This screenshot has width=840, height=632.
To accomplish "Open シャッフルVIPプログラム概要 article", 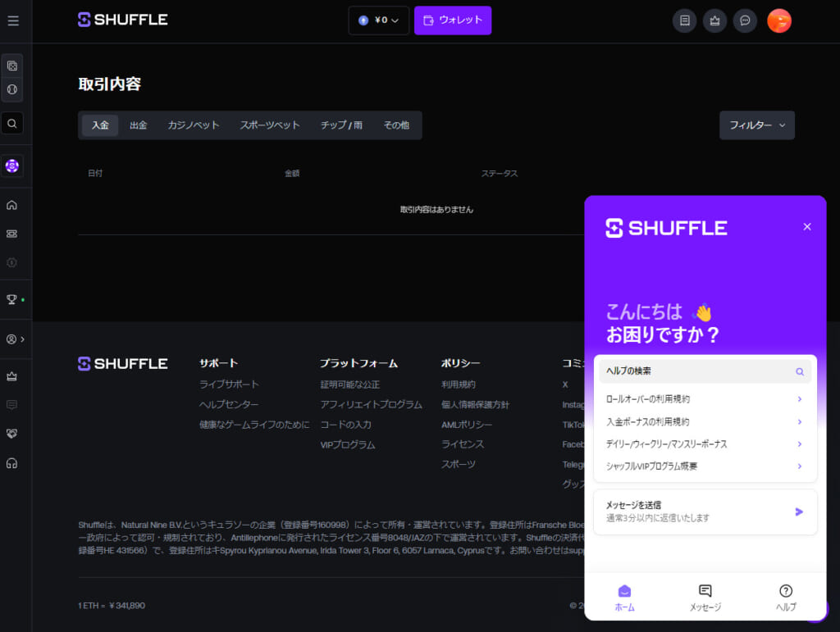I will coord(705,466).
